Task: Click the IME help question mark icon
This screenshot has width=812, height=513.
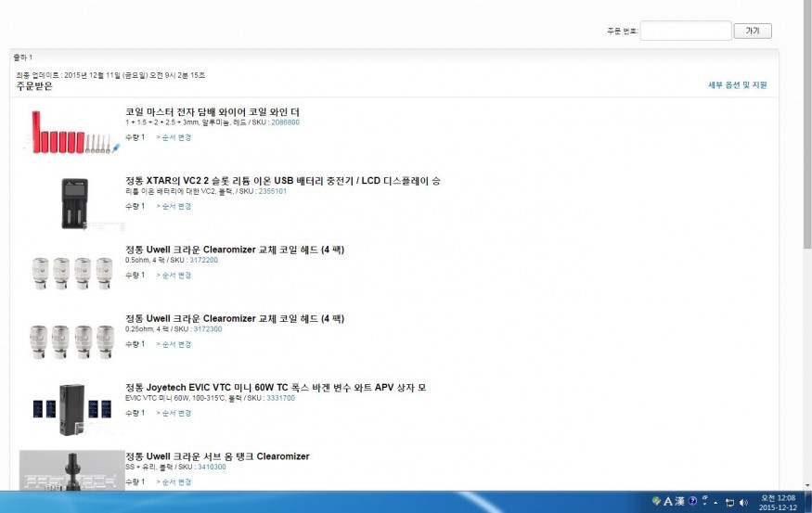Action: [x=692, y=502]
